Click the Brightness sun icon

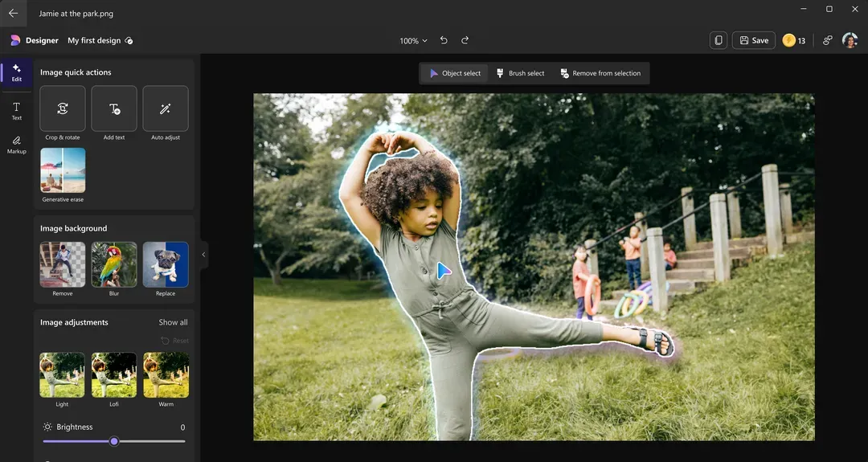coord(47,427)
